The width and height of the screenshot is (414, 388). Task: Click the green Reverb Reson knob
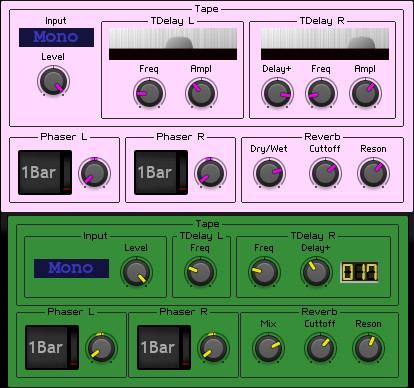[368, 348]
